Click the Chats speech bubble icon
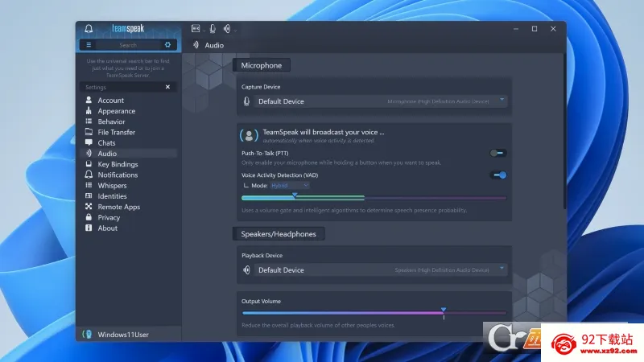The height and width of the screenshot is (362, 644). click(x=89, y=142)
